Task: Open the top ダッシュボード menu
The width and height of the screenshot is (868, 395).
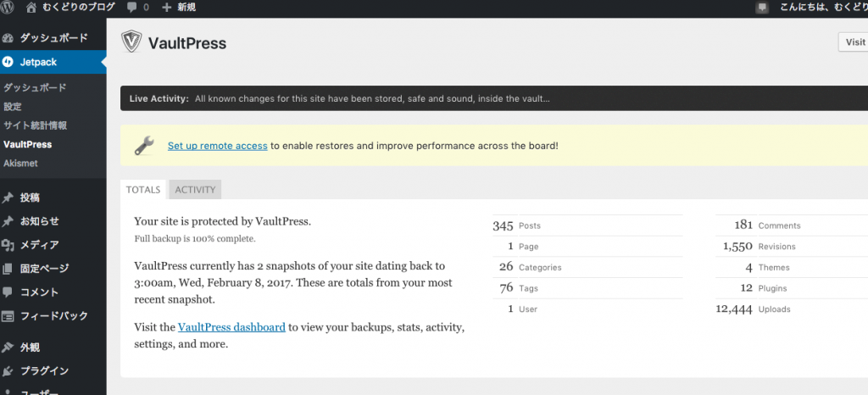Action: 53,38
